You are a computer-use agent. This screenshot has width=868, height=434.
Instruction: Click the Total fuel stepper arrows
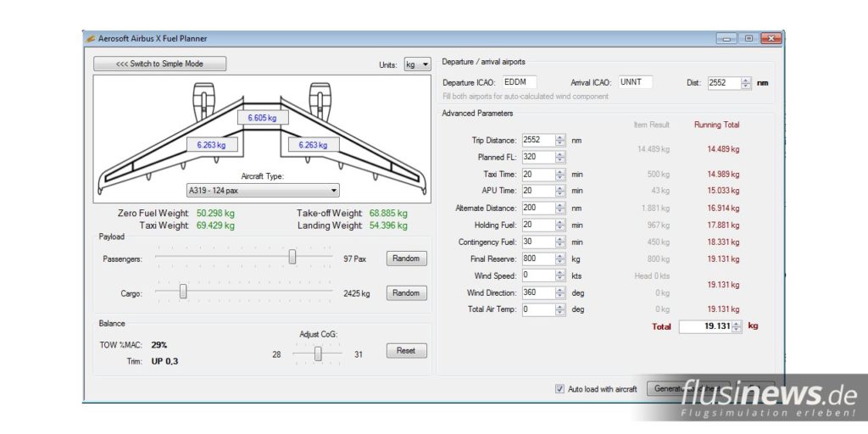coord(737,326)
